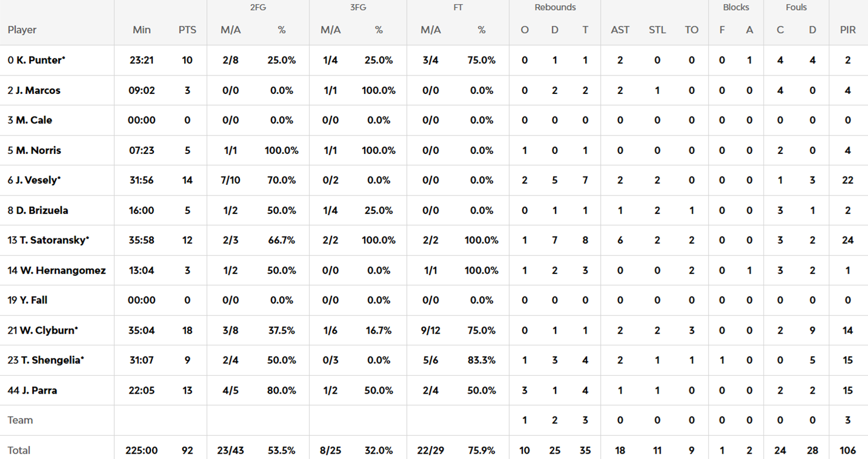The image size is (868, 459).
Task: Click J. Vesely's name in the box score
Action: click(37, 180)
